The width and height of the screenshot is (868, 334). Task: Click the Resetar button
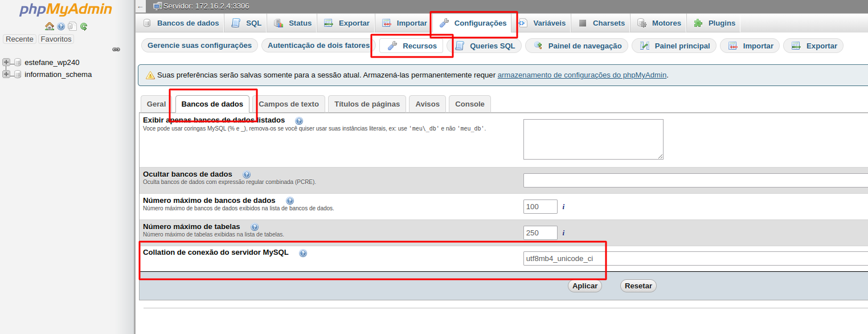tap(638, 286)
